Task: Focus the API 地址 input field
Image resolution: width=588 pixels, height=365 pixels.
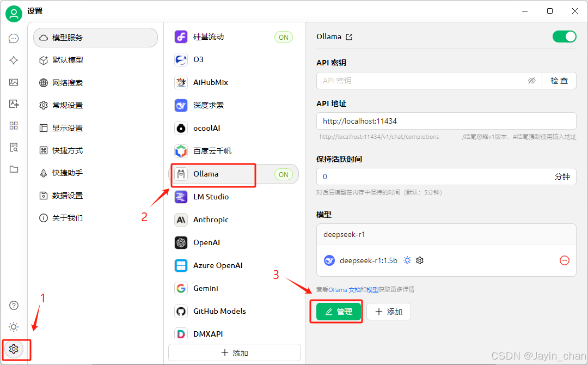Action: point(446,121)
